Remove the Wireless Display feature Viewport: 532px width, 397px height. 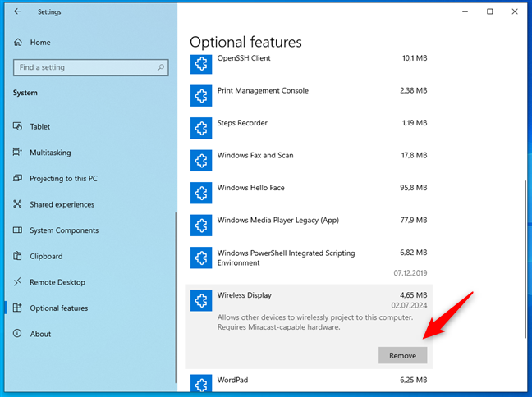point(403,355)
